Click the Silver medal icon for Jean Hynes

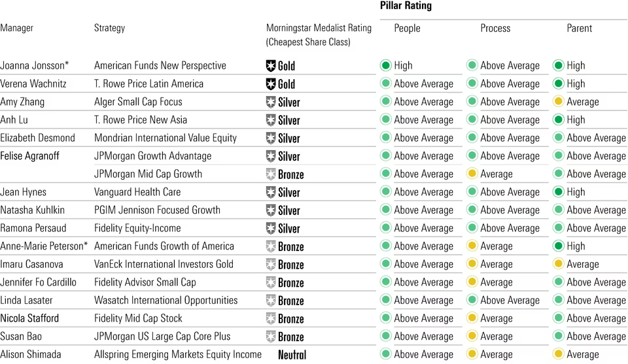click(x=271, y=193)
